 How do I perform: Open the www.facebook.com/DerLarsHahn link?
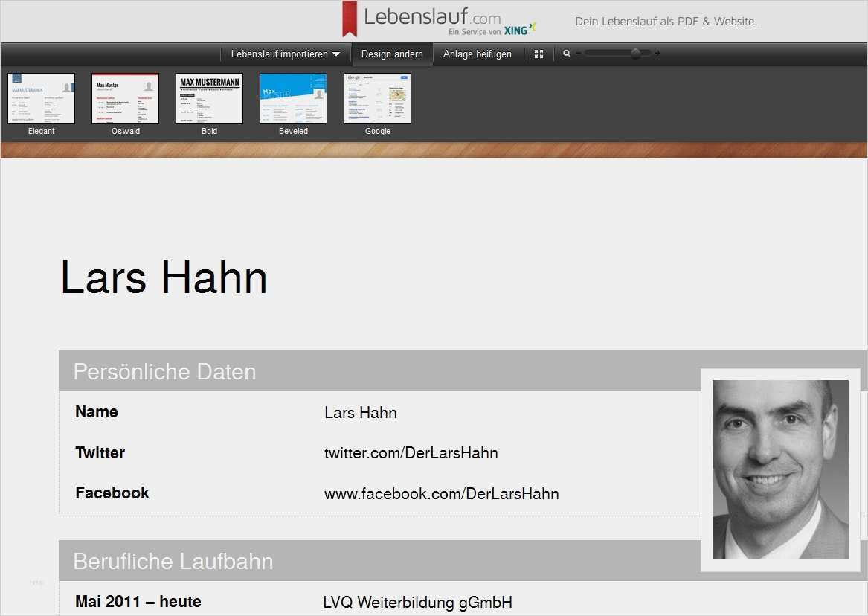click(x=441, y=494)
